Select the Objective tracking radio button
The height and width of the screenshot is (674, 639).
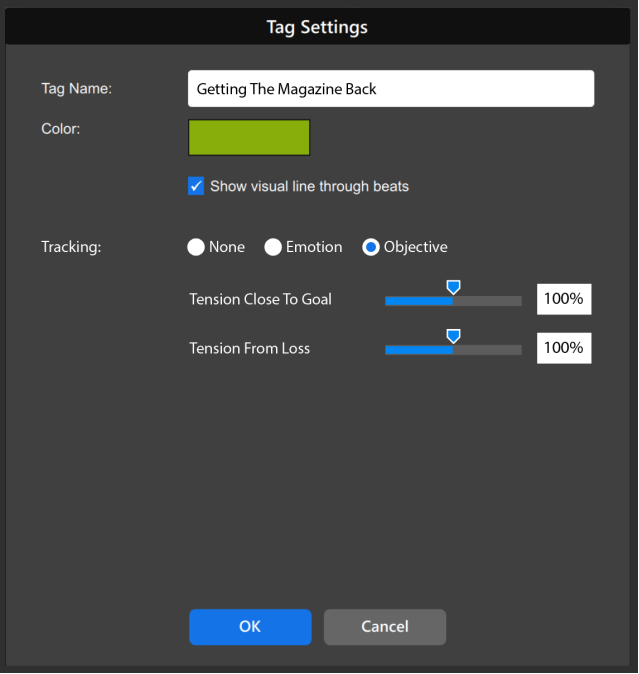pyautogui.click(x=370, y=247)
